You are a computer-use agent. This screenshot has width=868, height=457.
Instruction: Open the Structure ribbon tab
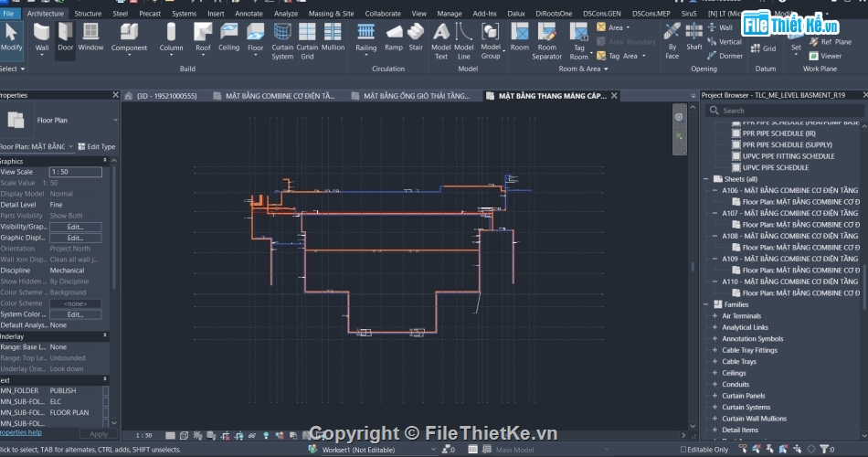pos(88,14)
